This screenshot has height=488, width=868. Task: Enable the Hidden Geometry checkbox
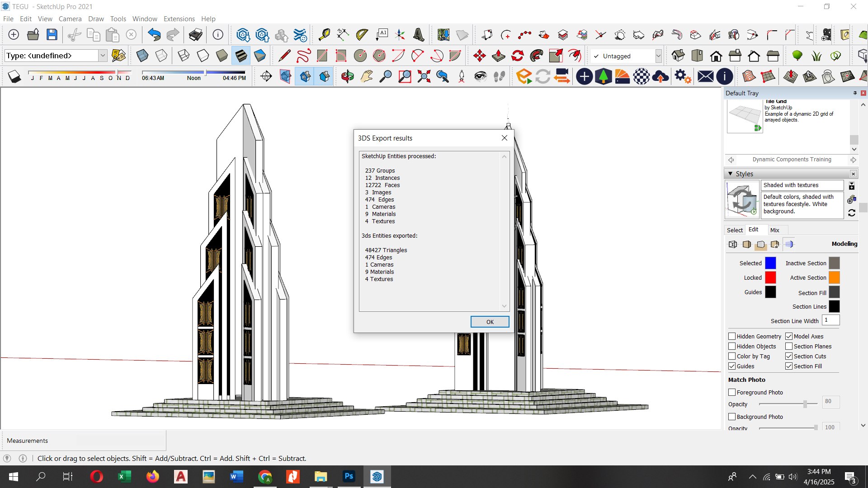point(732,336)
